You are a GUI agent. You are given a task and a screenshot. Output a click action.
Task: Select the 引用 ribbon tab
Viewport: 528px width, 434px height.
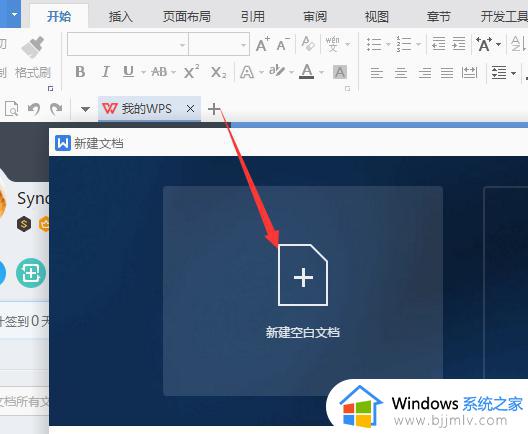click(253, 16)
